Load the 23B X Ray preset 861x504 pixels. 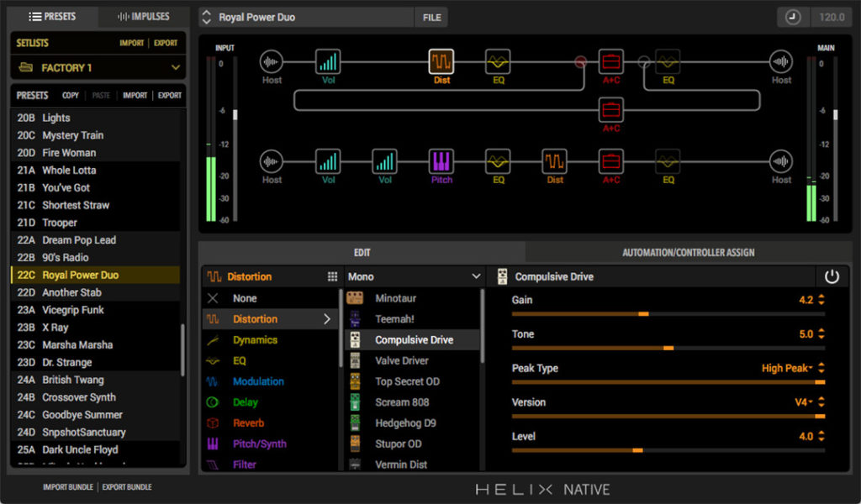(55, 328)
